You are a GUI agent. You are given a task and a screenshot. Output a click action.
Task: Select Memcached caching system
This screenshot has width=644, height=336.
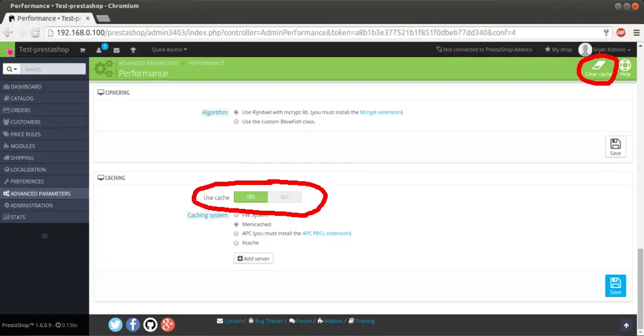pos(236,224)
